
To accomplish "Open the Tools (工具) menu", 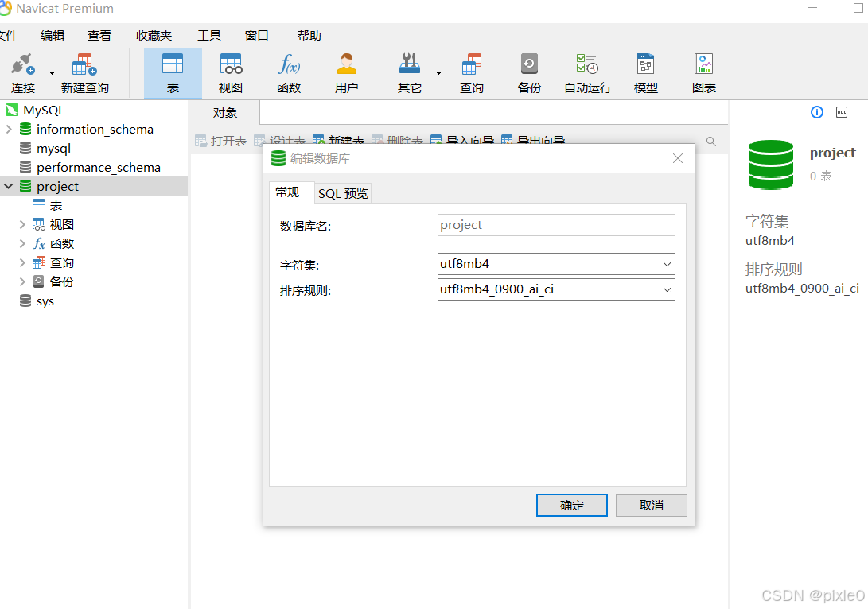I will pos(209,36).
